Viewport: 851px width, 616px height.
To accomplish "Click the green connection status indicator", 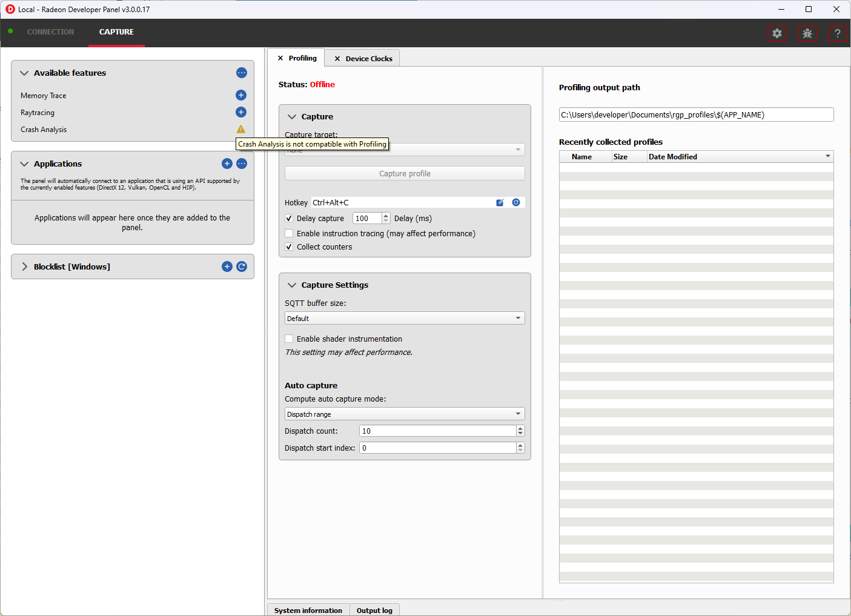I will click(x=10, y=31).
